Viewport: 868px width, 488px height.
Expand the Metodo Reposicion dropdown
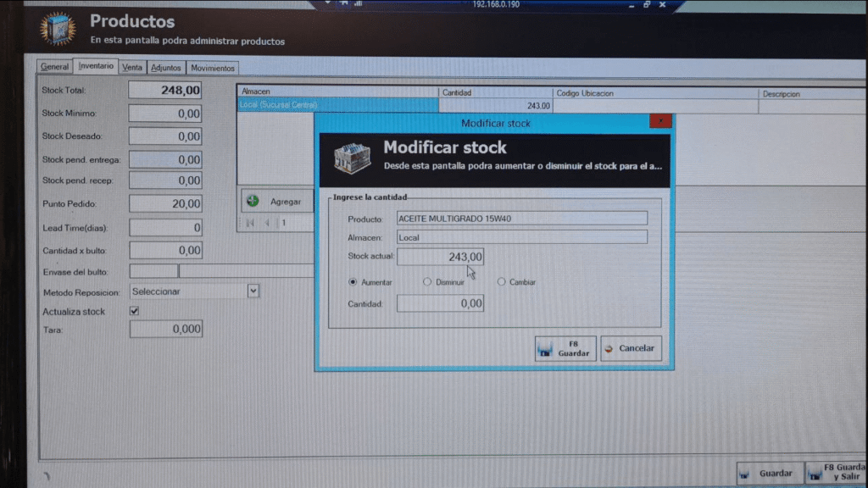point(253,291)
